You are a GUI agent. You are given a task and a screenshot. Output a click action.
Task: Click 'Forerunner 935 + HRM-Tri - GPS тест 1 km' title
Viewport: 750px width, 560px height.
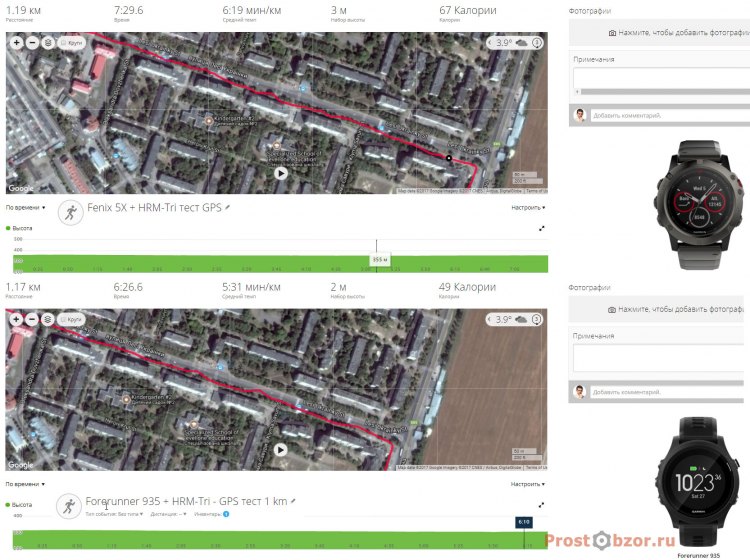tap(186, 501)
